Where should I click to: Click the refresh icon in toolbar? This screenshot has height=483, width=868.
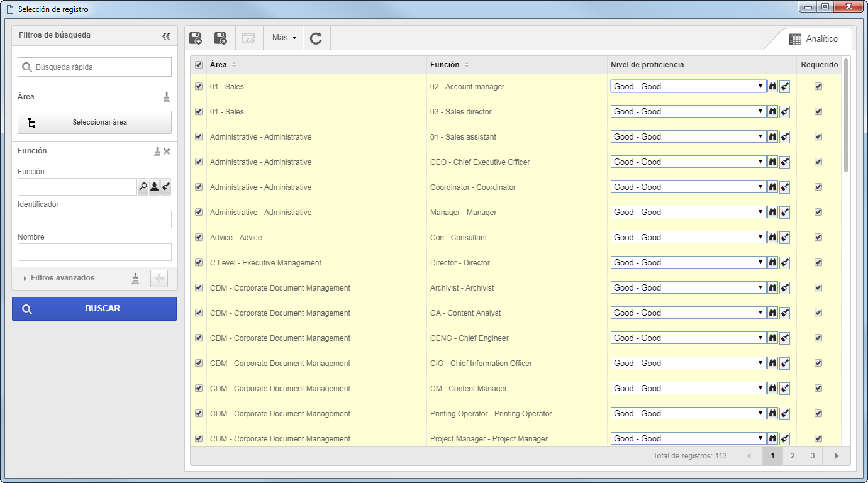316,38
